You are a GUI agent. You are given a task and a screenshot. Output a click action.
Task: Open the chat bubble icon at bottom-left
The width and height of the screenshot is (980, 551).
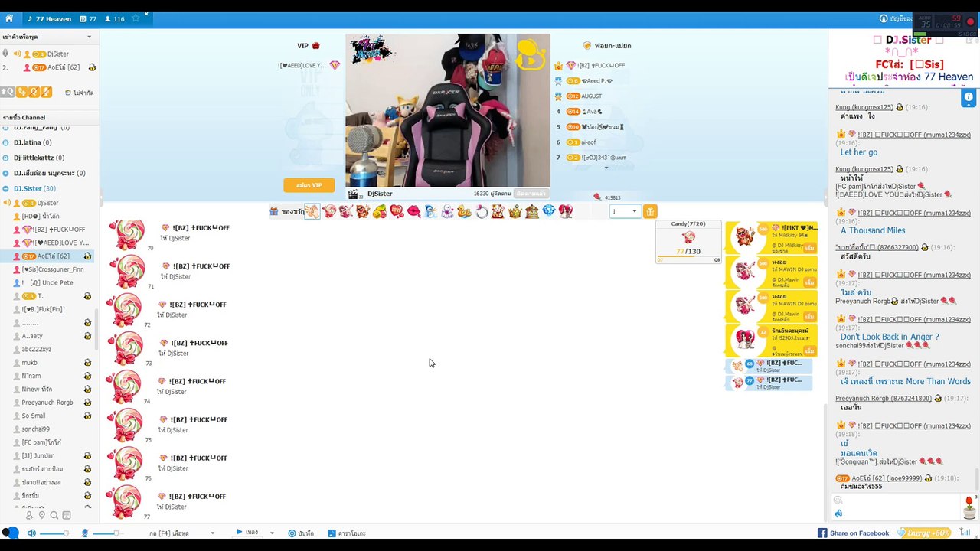(x=10, y=533)
